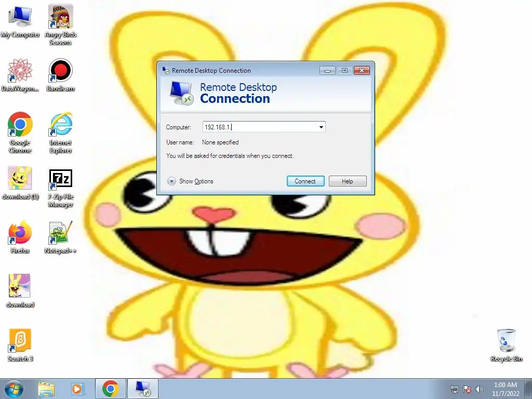
Task: Select the download image file icon
Action: tap(20, 291)
